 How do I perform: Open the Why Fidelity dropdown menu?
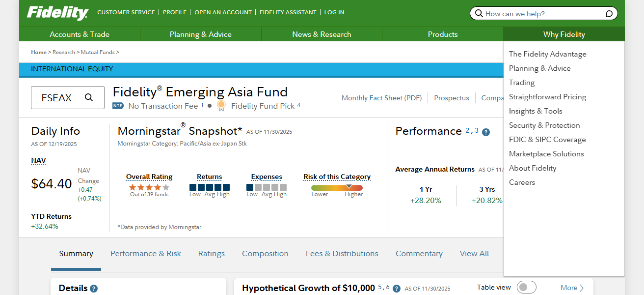pos(563,34)
